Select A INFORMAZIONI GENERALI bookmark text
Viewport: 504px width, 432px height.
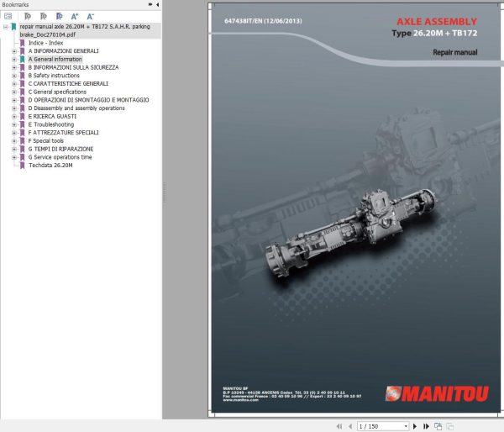coord(63,50)
